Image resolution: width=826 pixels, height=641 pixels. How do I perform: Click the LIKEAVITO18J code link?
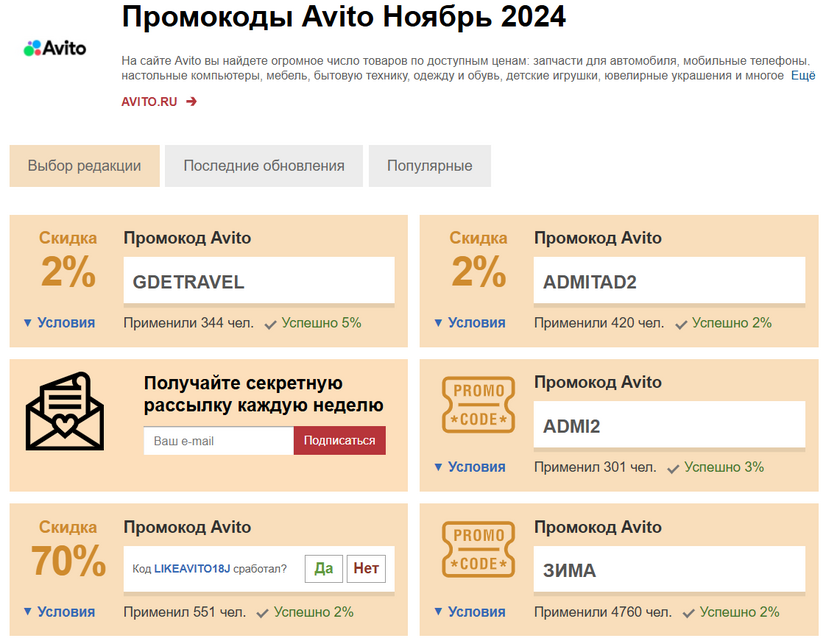coord(192,569)
